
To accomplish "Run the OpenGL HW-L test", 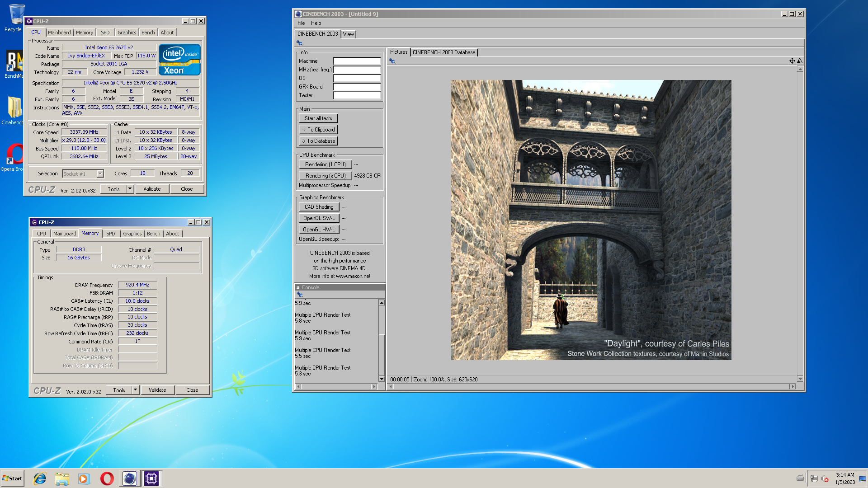I will point(319,230).
